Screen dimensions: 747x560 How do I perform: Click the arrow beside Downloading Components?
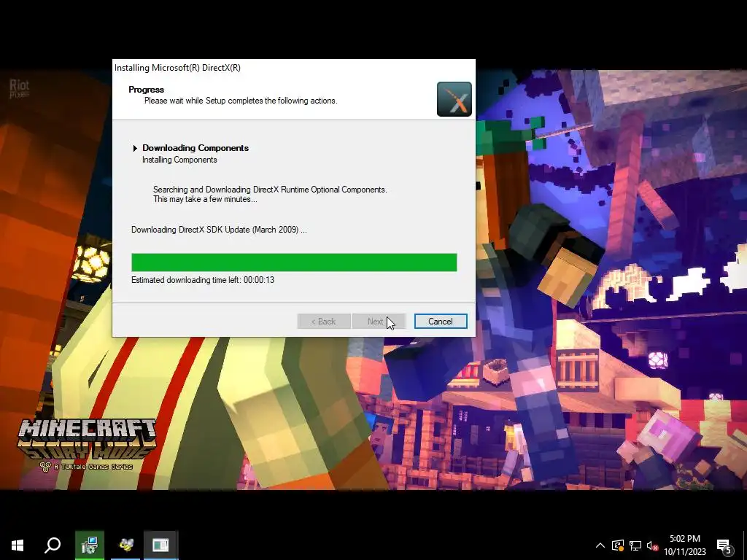135,148
